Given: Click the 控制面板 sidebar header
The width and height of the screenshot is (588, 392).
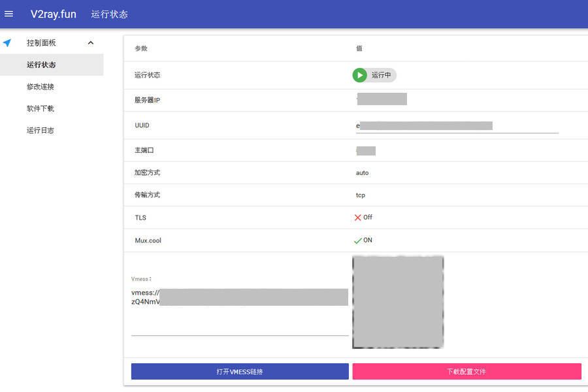Looking at the screenshot, I should (x=41, y=43).
